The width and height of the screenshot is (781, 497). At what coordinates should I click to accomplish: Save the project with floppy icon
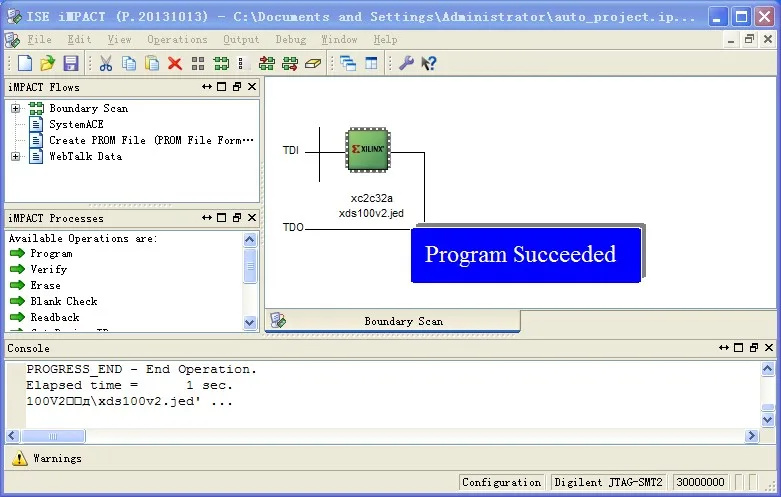click(71, 63)
